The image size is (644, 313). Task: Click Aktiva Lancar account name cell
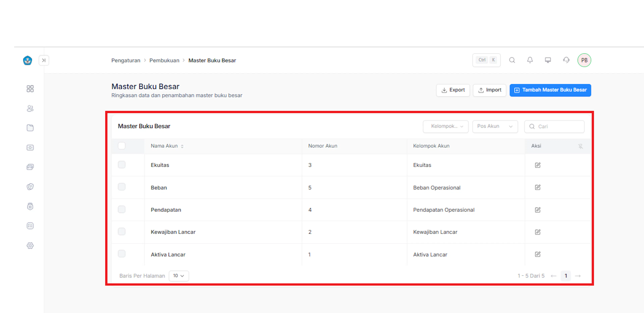[168, 255]
